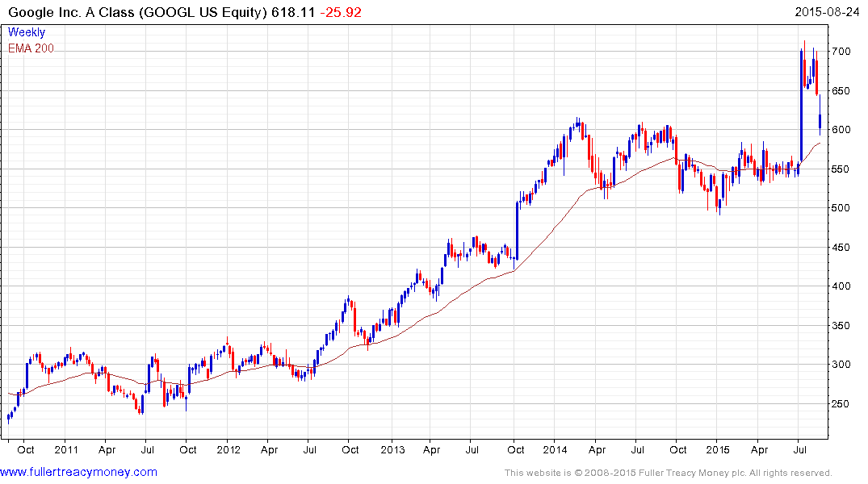868x484 pixels.
Task: Click the 2011 year label on time axis
Action: coord(66,449)
